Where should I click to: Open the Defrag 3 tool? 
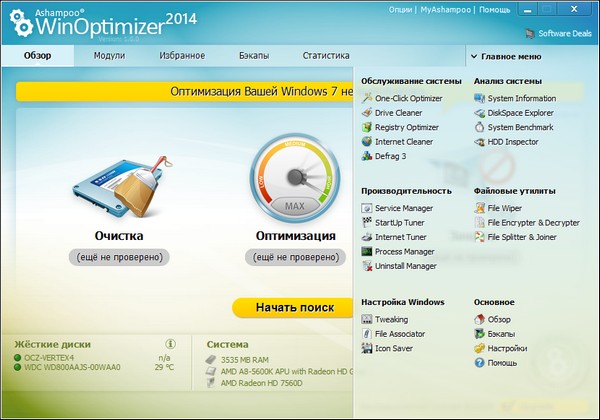tap(390, 156)
